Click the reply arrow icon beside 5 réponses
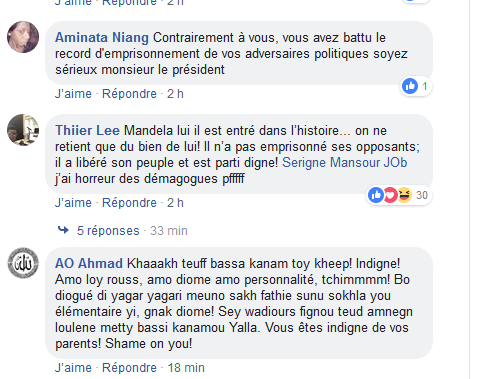477x379 pixels. [x=63, y=230]
